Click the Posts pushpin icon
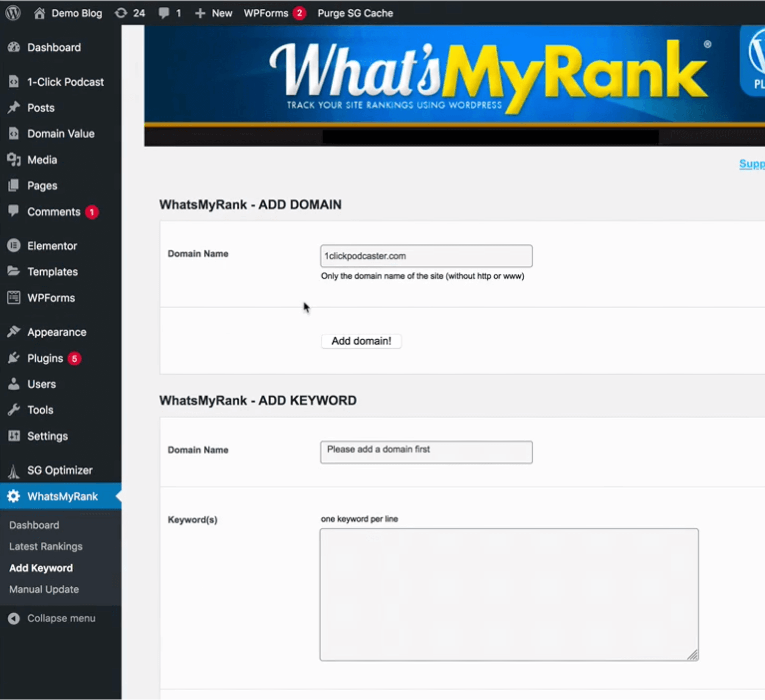765x700 pixels. pos(14,107)
